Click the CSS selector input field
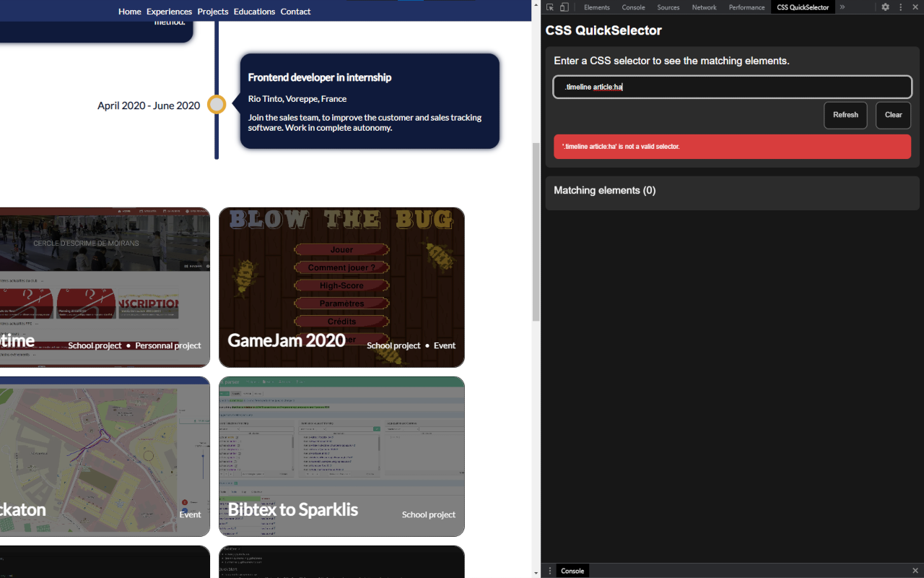Screen dimensions: 924x578 733,87
